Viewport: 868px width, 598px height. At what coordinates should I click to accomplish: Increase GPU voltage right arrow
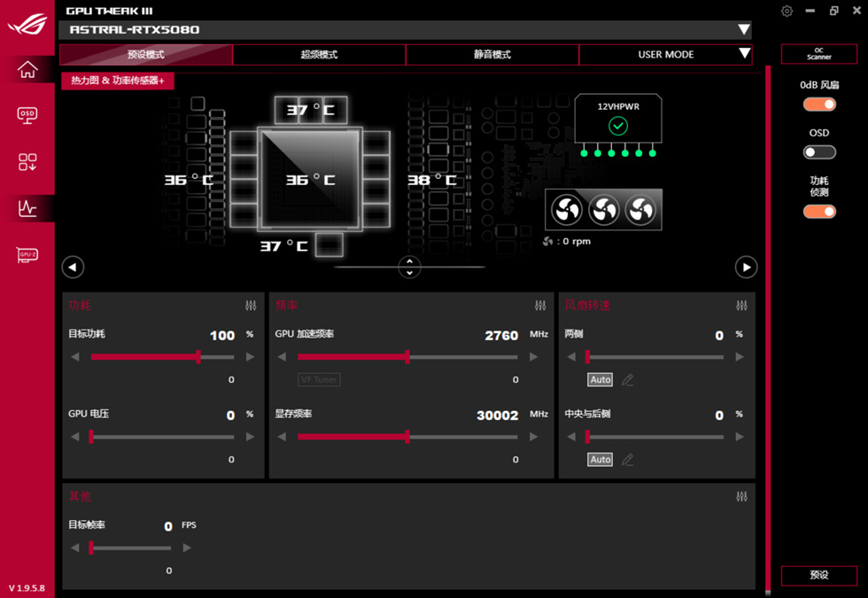tap(250, 437)
